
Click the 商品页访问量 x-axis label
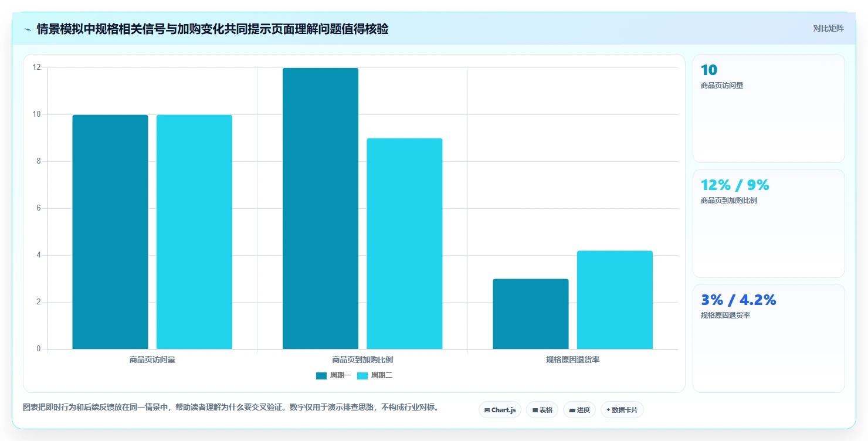pyautogui.click(x=152, y=359)
